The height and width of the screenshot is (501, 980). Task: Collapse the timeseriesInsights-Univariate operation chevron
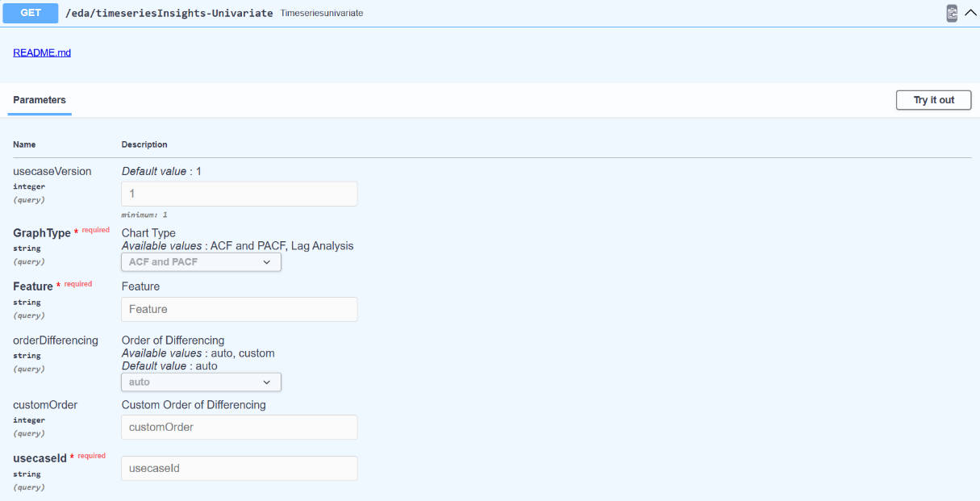(x=970, y=13)
